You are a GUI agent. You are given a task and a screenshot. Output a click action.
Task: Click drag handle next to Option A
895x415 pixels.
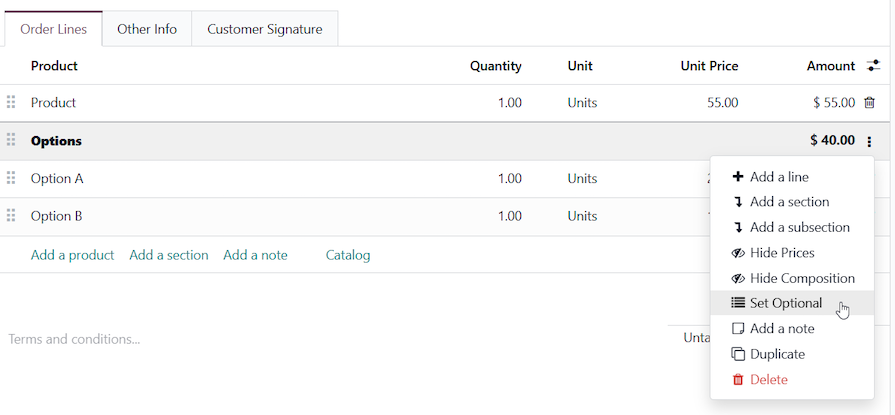tap(11, 178)
